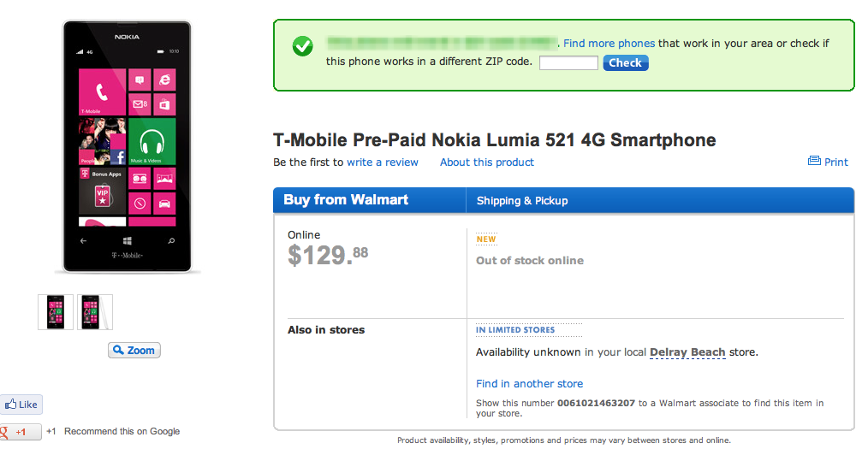Open the 'Find more phones' link
The width and height of the screenshot is (868, 449).
[609, 44]
